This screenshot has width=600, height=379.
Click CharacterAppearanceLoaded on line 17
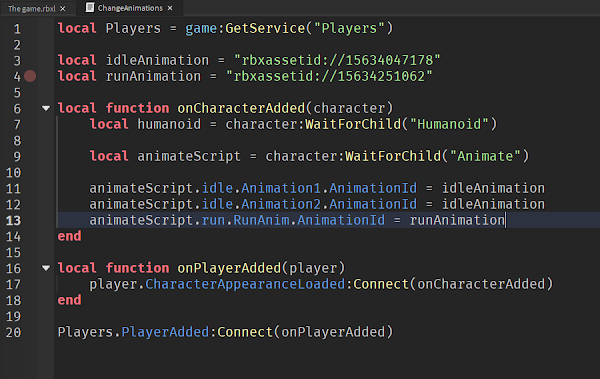[x=245, y=284]
